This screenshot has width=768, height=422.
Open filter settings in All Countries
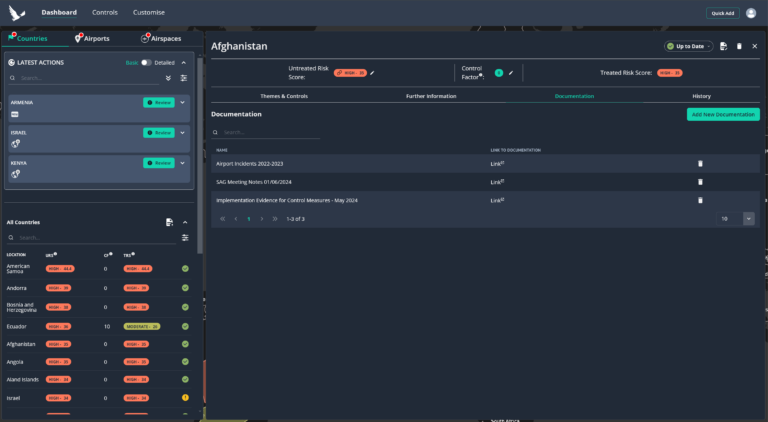[x=185, y=237]
